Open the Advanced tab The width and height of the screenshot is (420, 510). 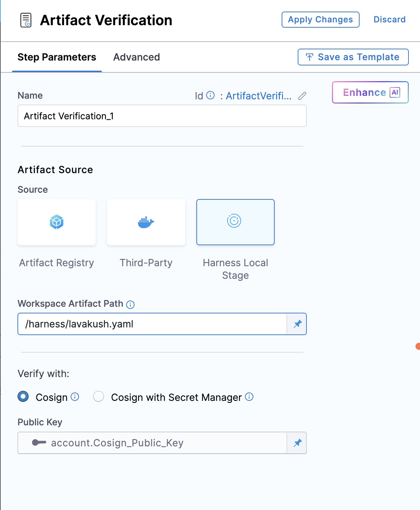click(137, 57)
